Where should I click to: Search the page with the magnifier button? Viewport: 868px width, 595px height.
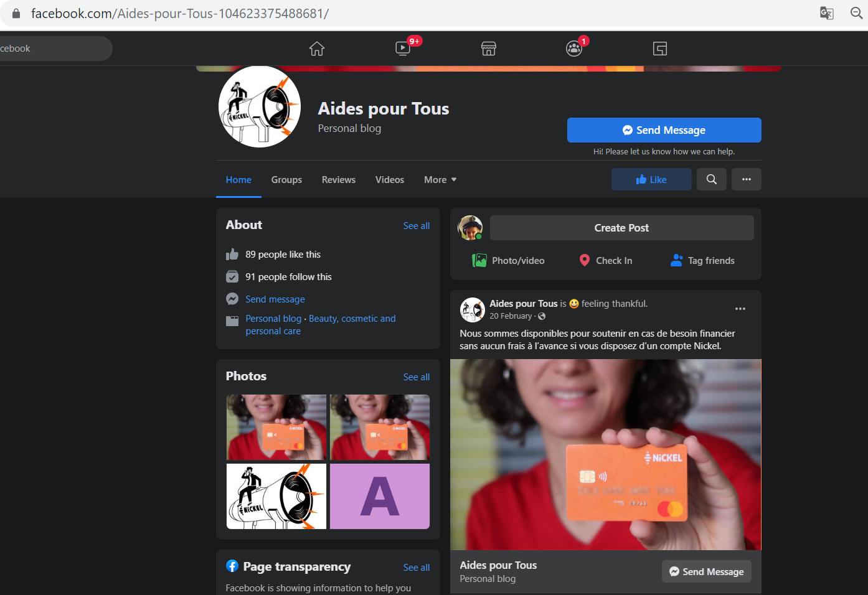click(712, 179)
